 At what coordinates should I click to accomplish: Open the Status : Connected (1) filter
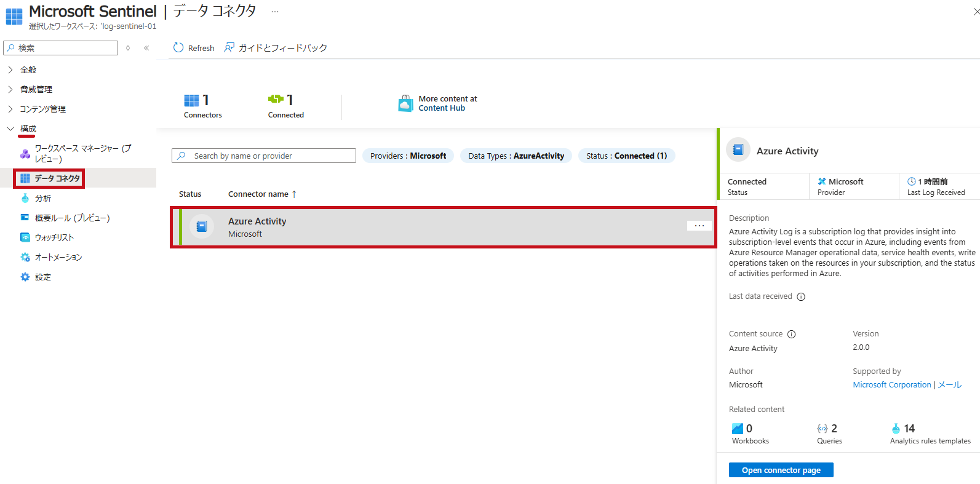coord(626,156)
